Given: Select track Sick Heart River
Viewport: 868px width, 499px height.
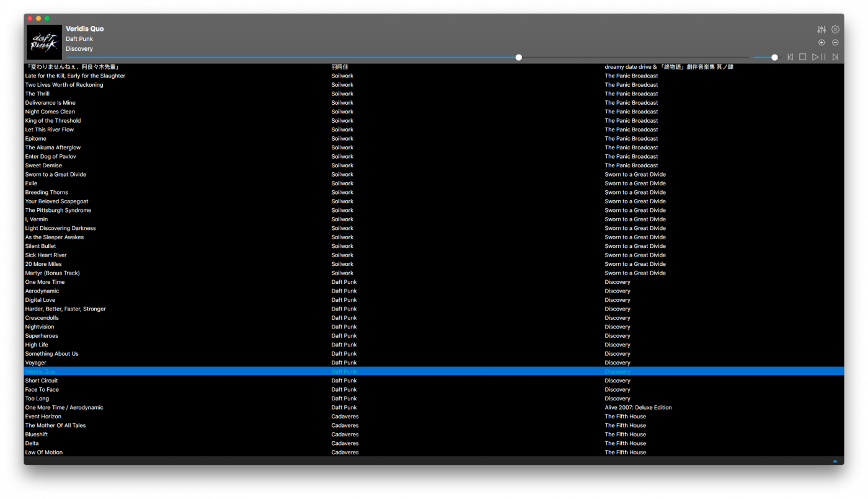Looking at the screenshot, I should coord(46,255).
